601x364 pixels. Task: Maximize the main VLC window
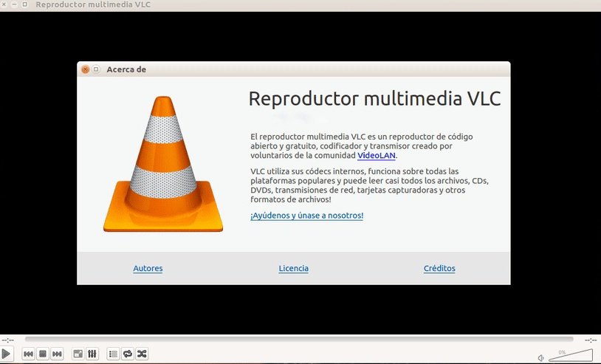coord(25,4)
